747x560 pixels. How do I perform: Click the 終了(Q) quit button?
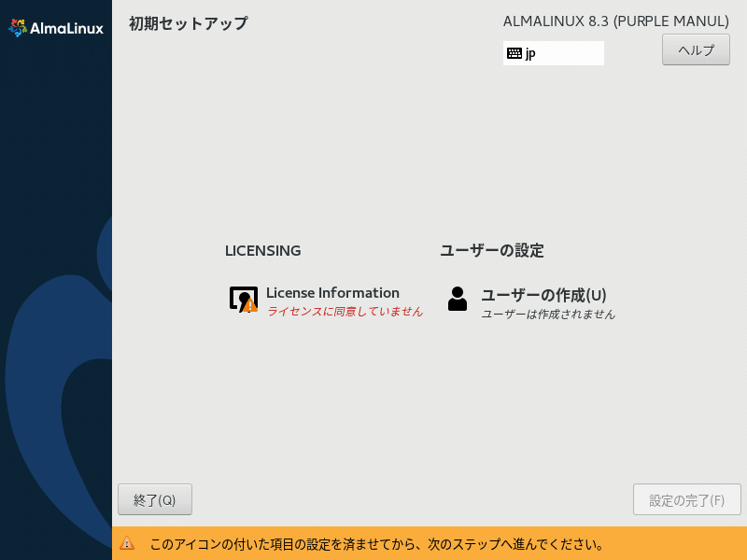pyautogui.click(x=155, y=499)
